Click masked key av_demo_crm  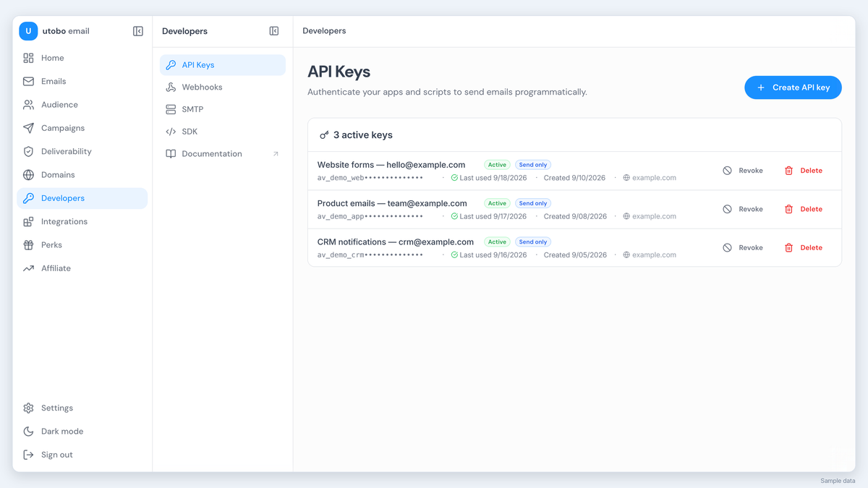(x=370, y=254)
